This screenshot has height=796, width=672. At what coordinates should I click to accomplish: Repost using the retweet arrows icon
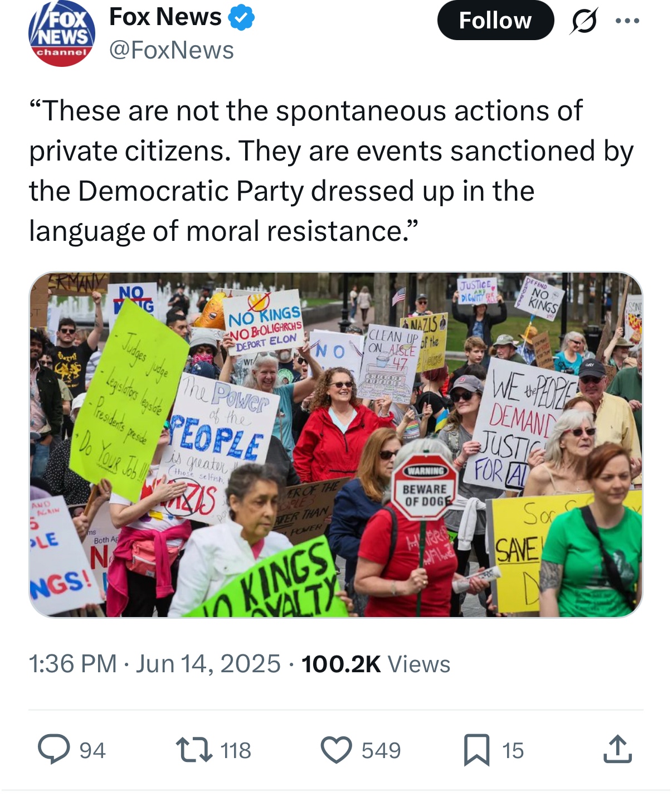193,749
